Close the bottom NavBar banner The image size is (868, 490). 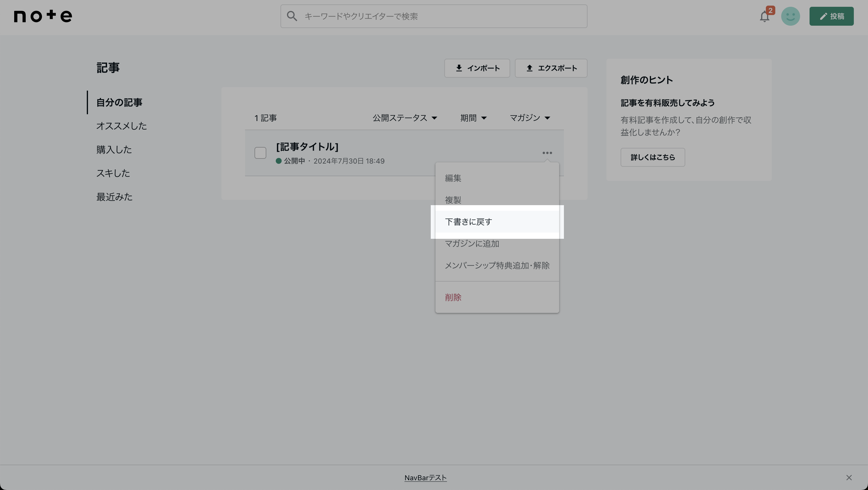point(849,478)
